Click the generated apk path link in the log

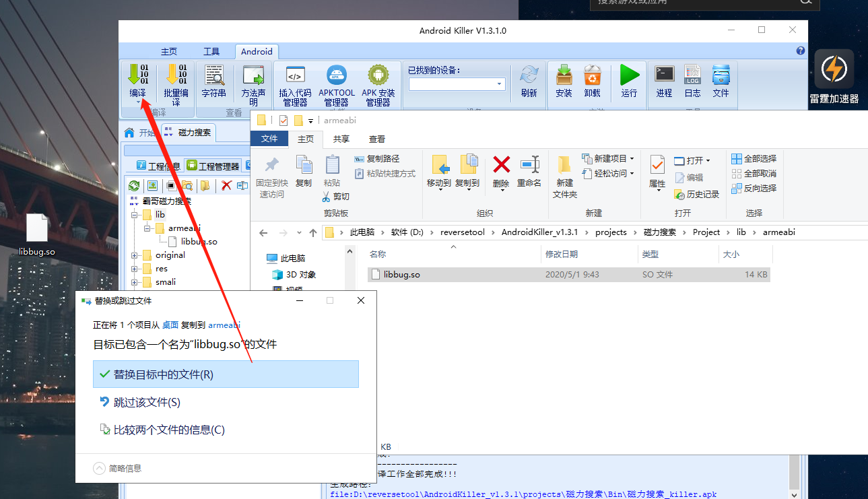(x=523, y=494)
